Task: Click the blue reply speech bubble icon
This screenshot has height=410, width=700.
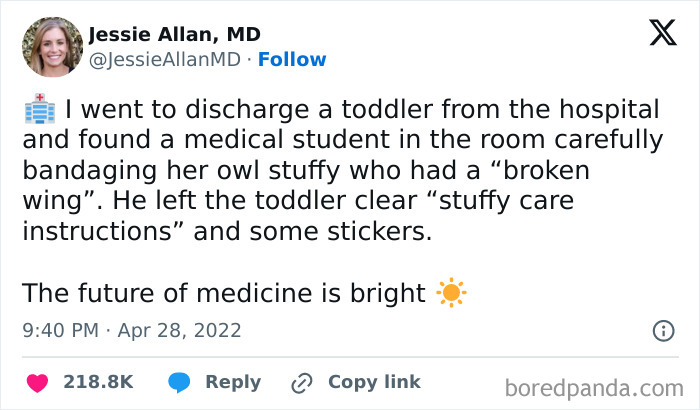Action: point(179,383)
